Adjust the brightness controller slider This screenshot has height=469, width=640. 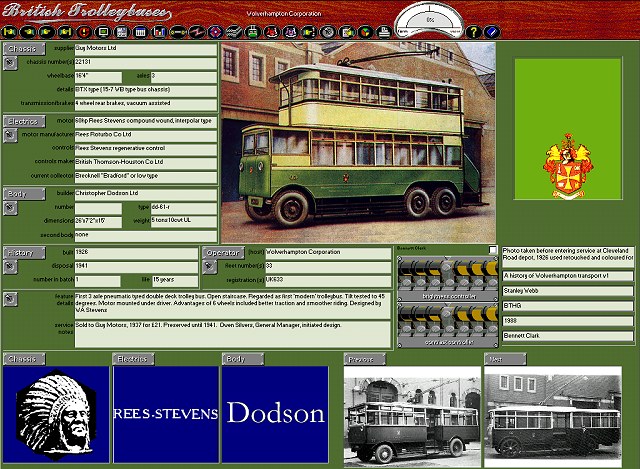[x=448, y=278]
